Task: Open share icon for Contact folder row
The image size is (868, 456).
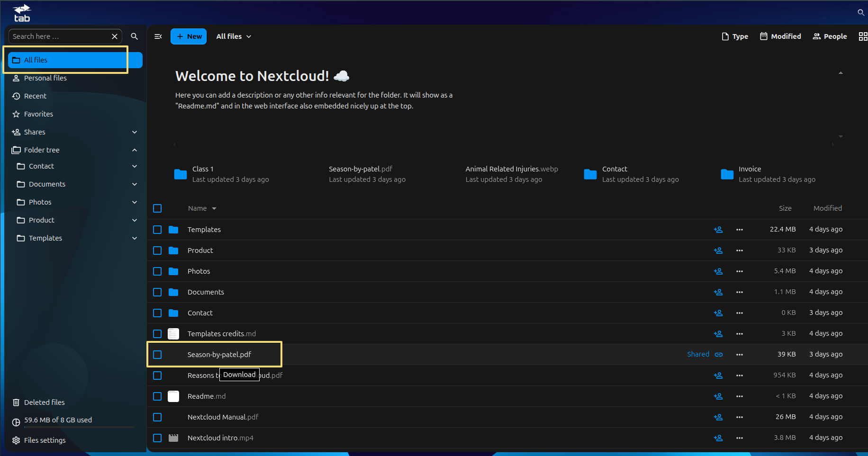Action: (718, 313)
